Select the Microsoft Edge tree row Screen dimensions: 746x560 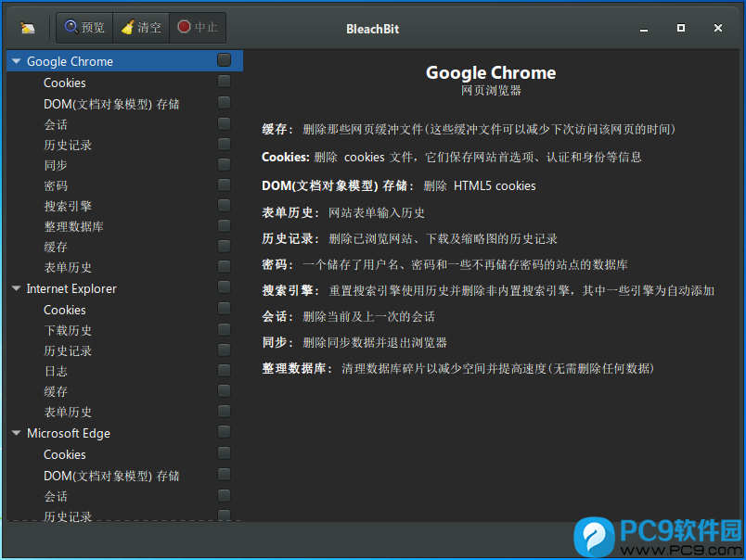(x=69, y=433)
